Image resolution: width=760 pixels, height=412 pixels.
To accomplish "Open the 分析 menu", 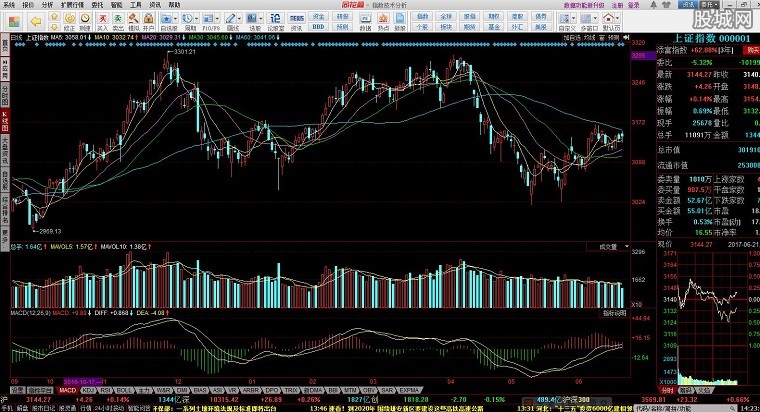I will (x=48, y=5).
